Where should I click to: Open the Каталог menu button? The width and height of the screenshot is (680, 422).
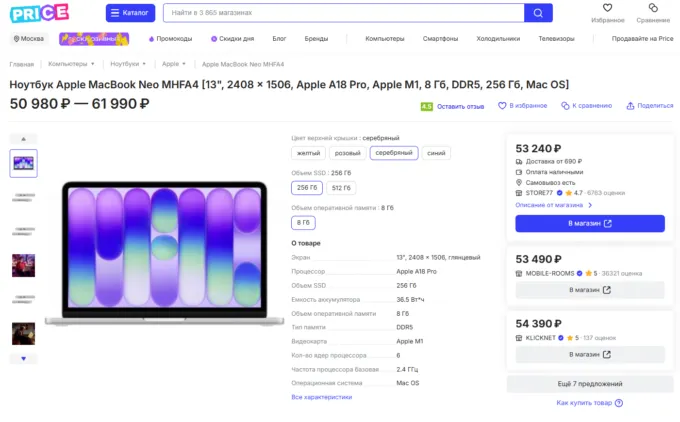(x=131, y=13)
